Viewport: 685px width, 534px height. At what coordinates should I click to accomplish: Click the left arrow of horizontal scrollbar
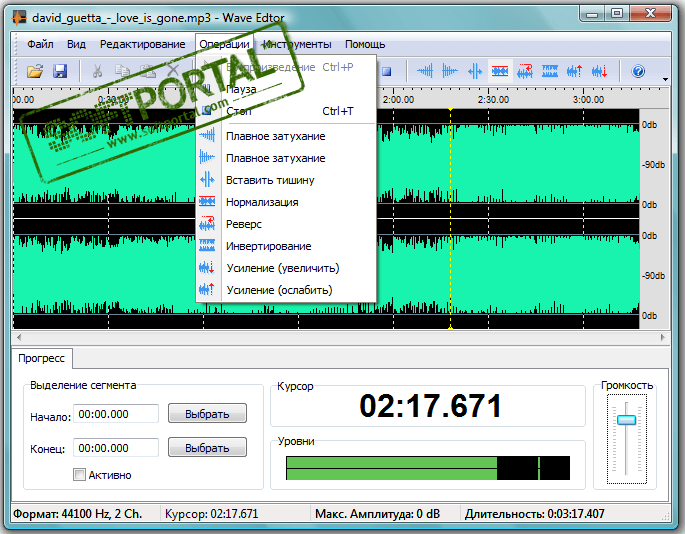[x=19, y=337]
